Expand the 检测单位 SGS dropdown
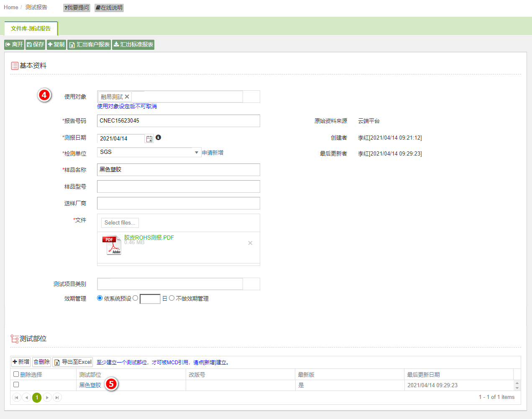This screenshot has height=419, width=532. click(x=197, y=153)
